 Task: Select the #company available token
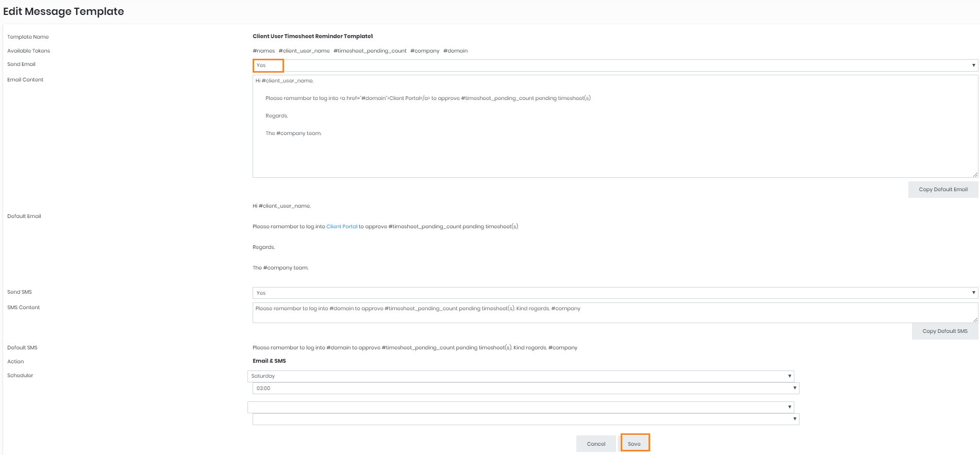[425, 51]
